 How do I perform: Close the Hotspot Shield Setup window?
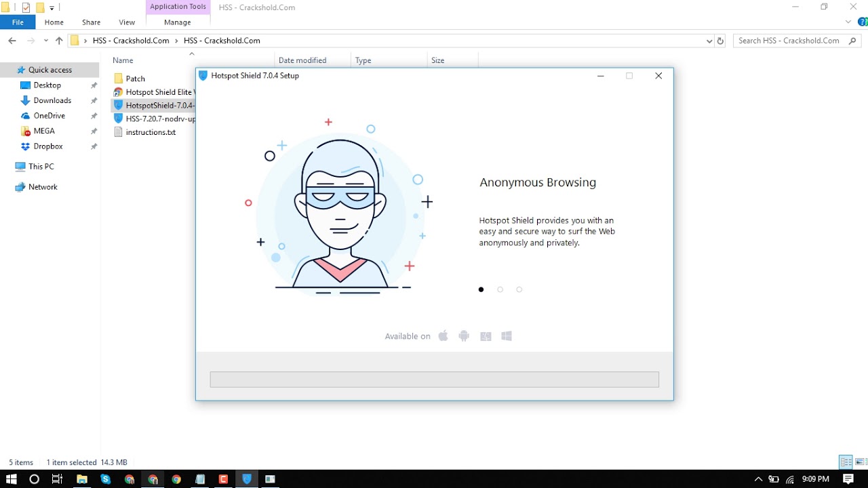click(x=658, y=76)
